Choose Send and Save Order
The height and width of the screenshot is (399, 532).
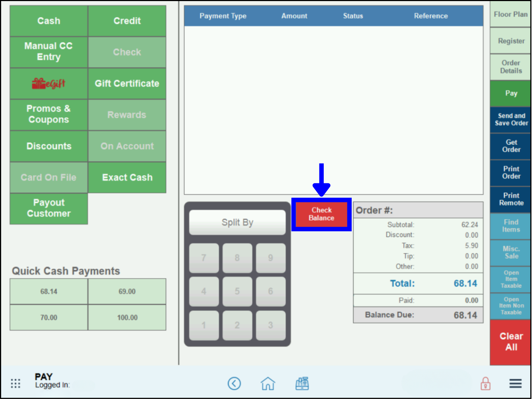tap(510, 119)
